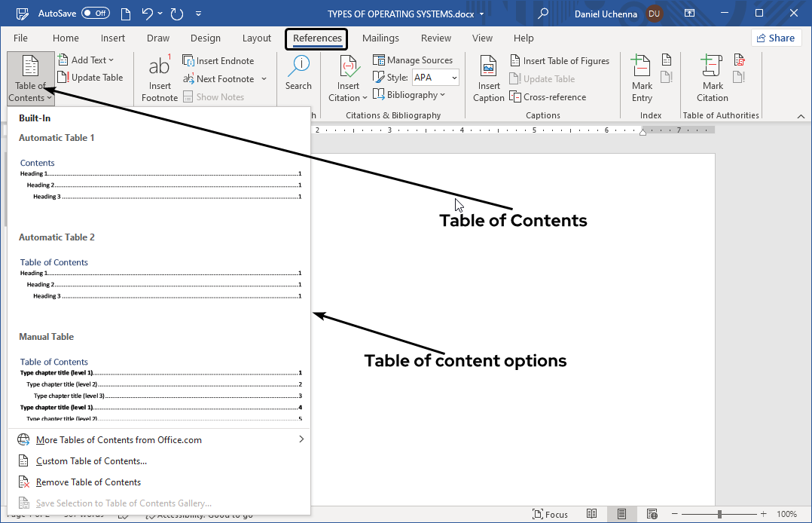The image size is (812, 523).
Task: Open the Review tab
Action: pos(435,38)
